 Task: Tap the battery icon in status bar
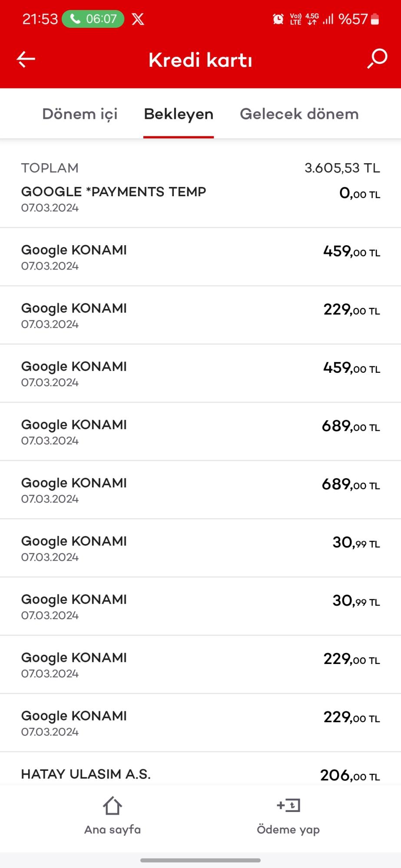click(x=375, y=19)
